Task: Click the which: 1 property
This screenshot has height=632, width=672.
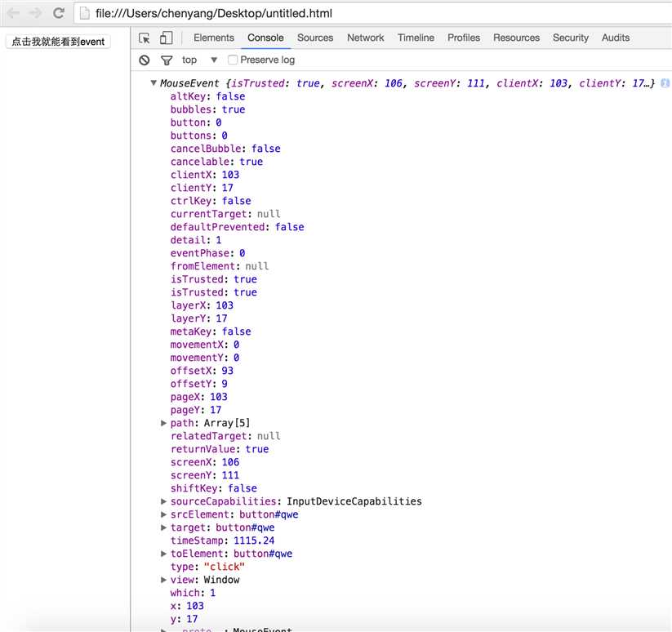Action: tap(193, 593)
